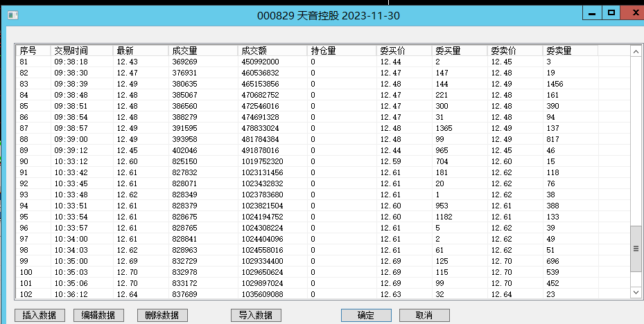Click the window icon in the title bar
This screenshot has height=324, width=644.
pyautogui.click(x=12, y=16)
